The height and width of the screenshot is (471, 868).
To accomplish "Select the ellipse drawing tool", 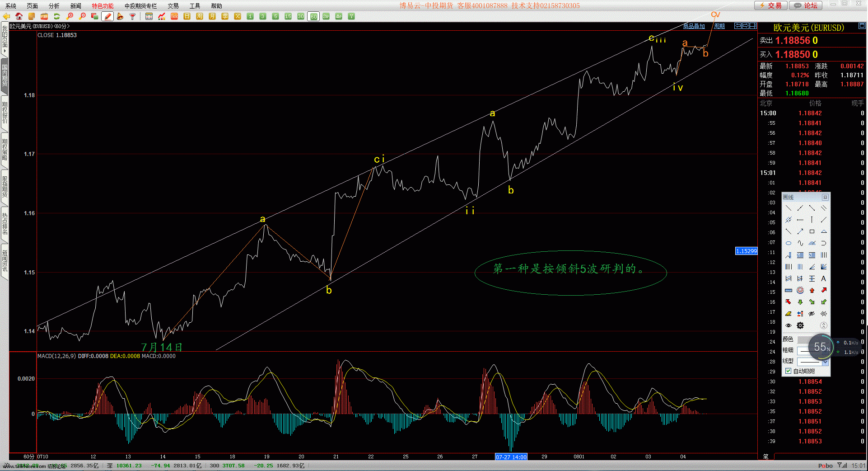I will pos(789,243).
